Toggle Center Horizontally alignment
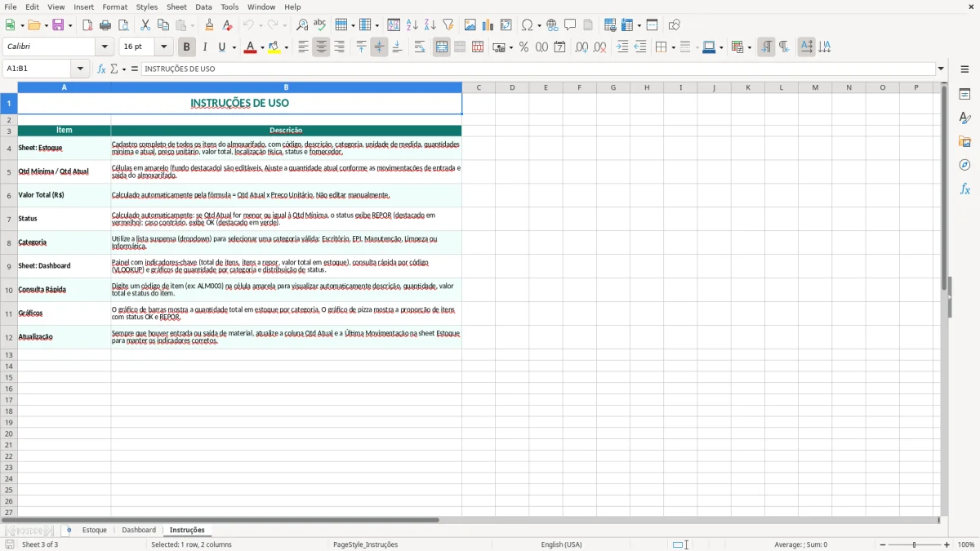 pyautogui.click(x=321, y=47)
